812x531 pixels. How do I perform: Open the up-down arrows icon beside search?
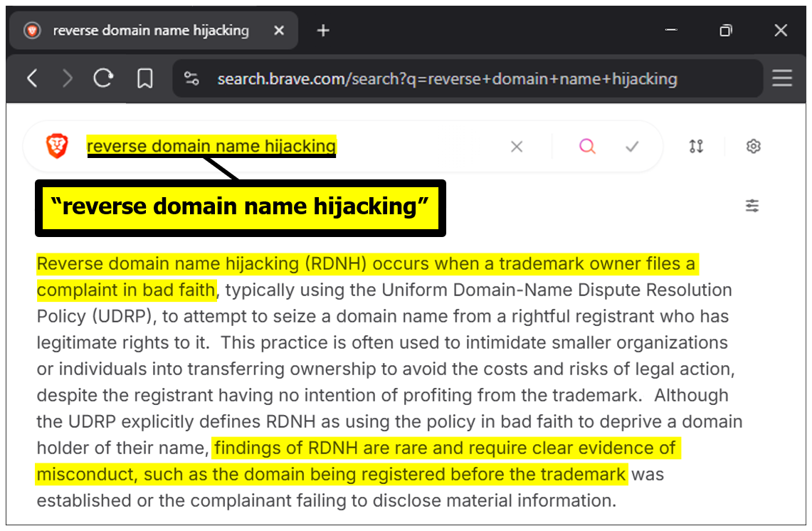click(x=696, y=147)
